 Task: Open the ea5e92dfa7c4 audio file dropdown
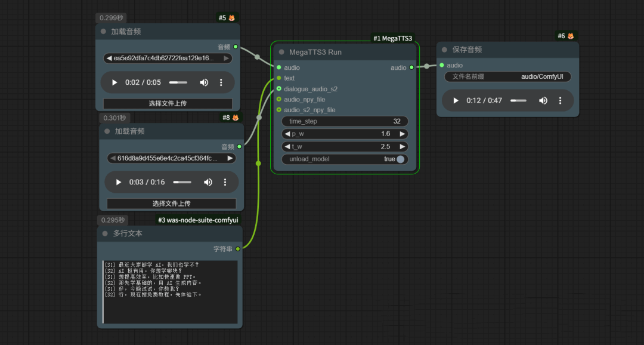pyautogui.click(x=168, y=58)
